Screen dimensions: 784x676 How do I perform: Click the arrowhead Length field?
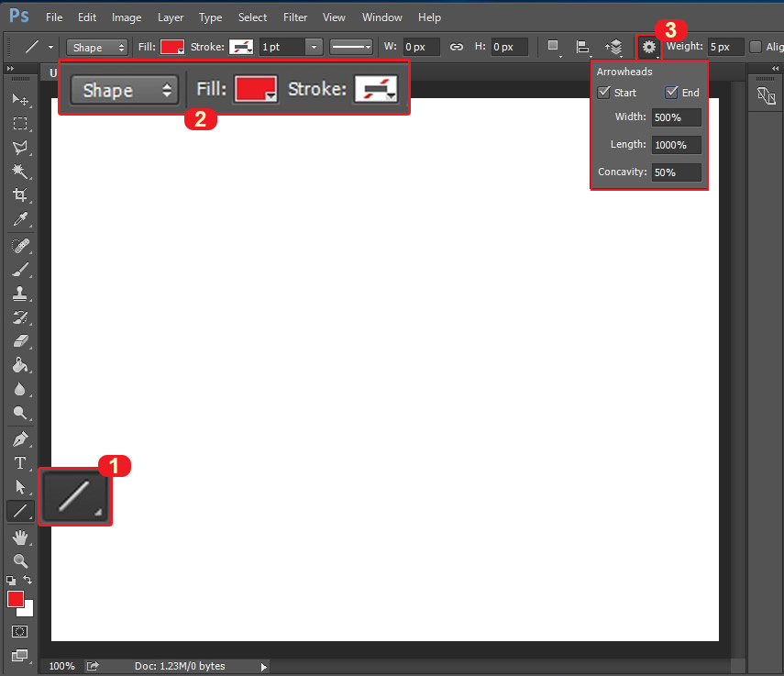[x=677, y=145]
